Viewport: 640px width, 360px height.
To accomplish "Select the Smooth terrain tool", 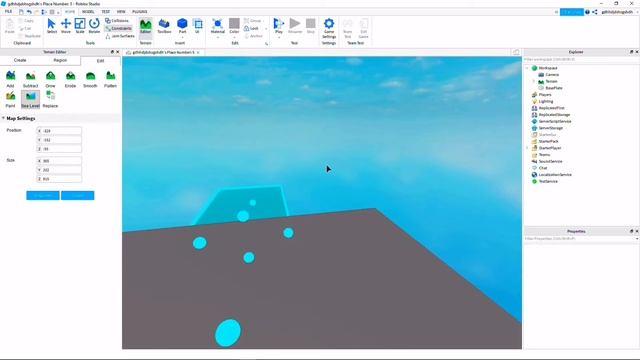I will [x=90, y=79].
